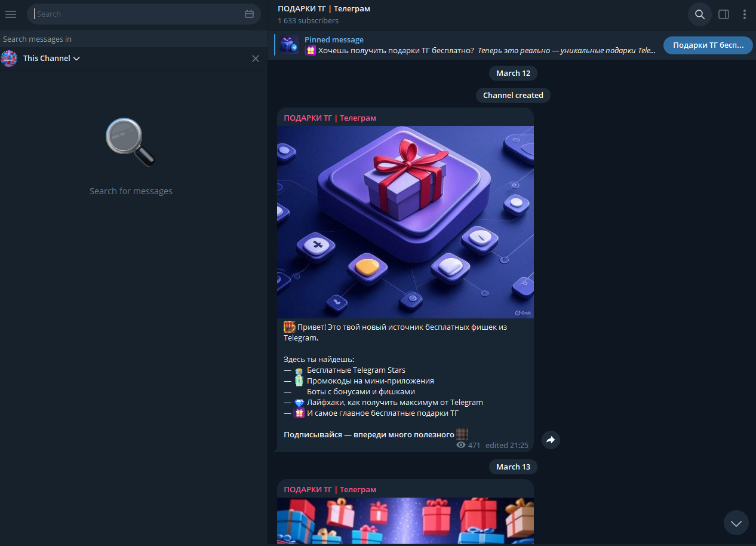Open the Pinned message bar
Viewport: 756px width, 546px height.
point(466,45)
